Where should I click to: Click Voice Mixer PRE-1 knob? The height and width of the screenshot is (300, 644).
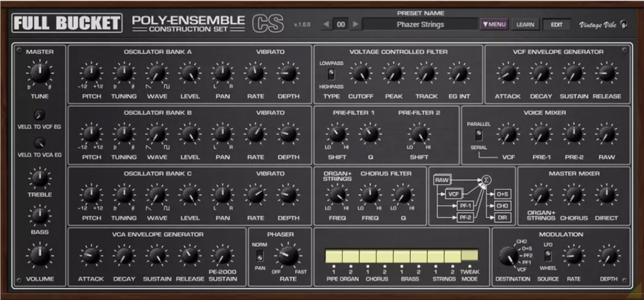click(x=541, y=134)
